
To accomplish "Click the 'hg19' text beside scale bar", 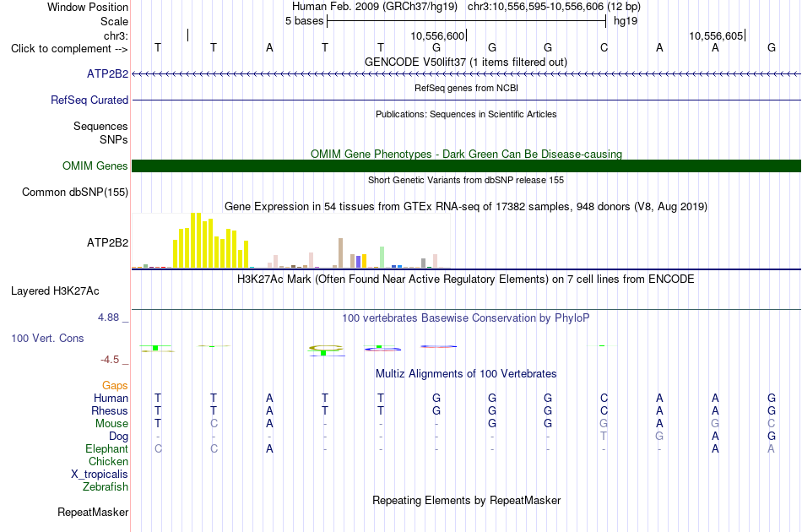I will tap(626, 21).
